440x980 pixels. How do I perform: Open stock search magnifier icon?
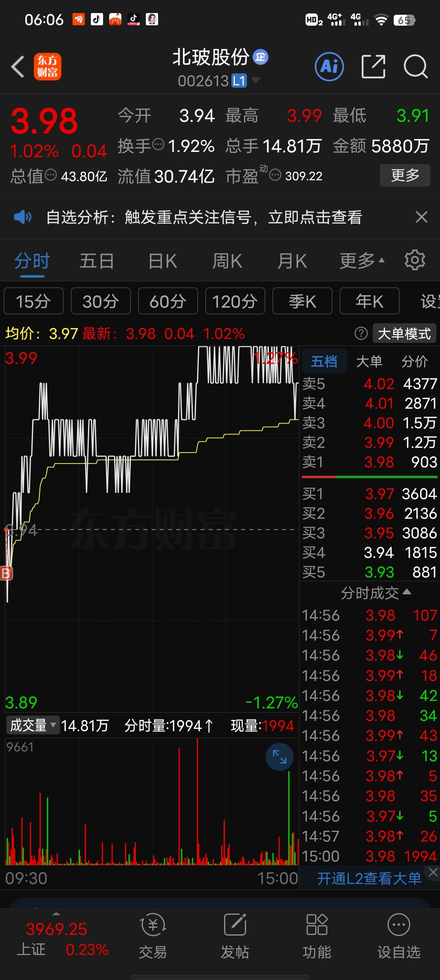(416, 66)
